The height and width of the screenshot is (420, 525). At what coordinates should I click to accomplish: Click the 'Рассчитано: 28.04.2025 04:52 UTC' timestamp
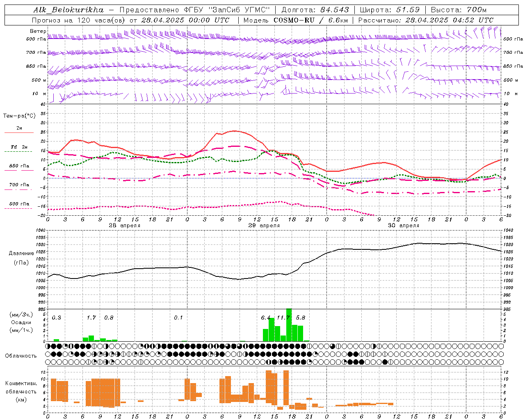tap(426, 20)
